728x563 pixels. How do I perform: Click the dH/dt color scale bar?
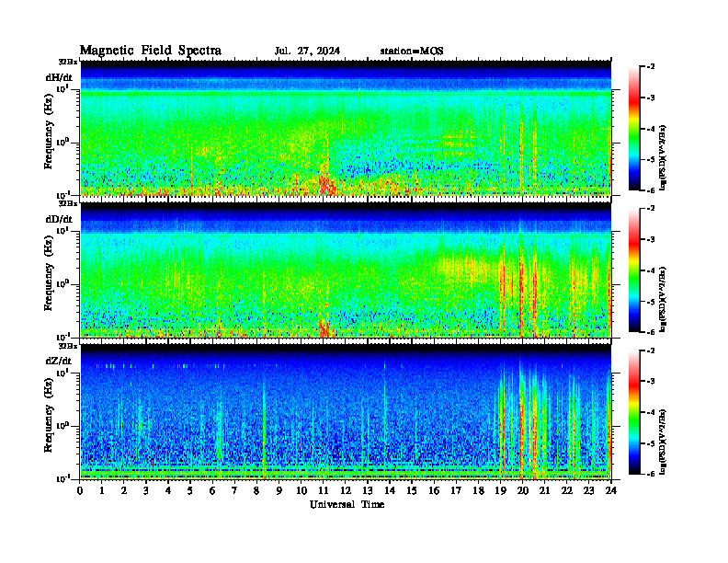pyautogui.click(x=633, y=129)
